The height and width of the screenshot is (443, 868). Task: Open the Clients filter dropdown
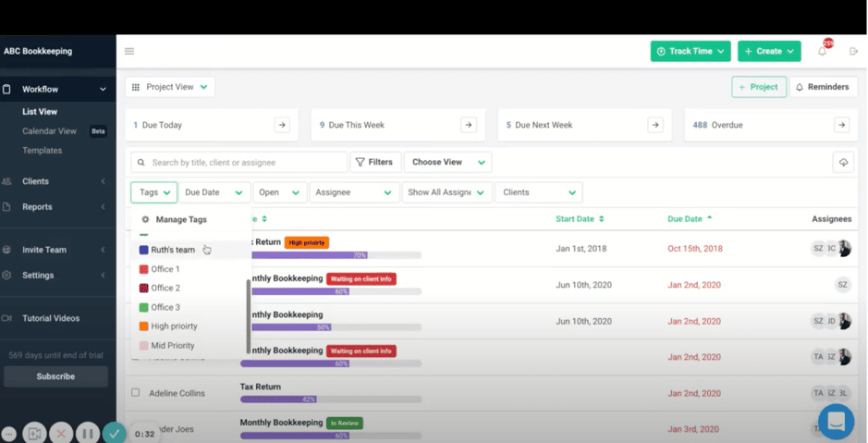click(538, 192)
